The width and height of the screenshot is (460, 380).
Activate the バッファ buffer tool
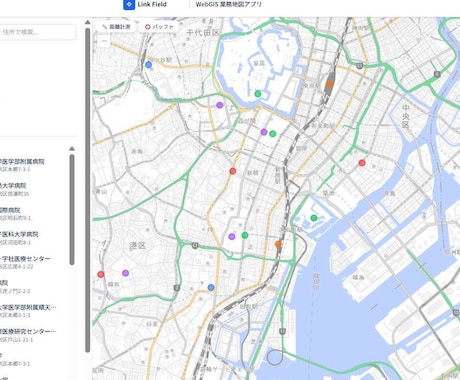coord(159,27)
